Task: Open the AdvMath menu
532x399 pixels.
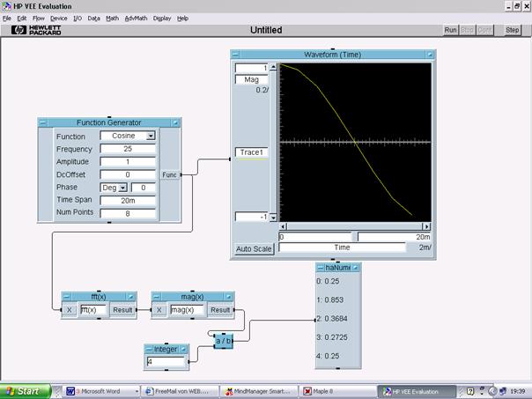Action: [x=136, y=18]
